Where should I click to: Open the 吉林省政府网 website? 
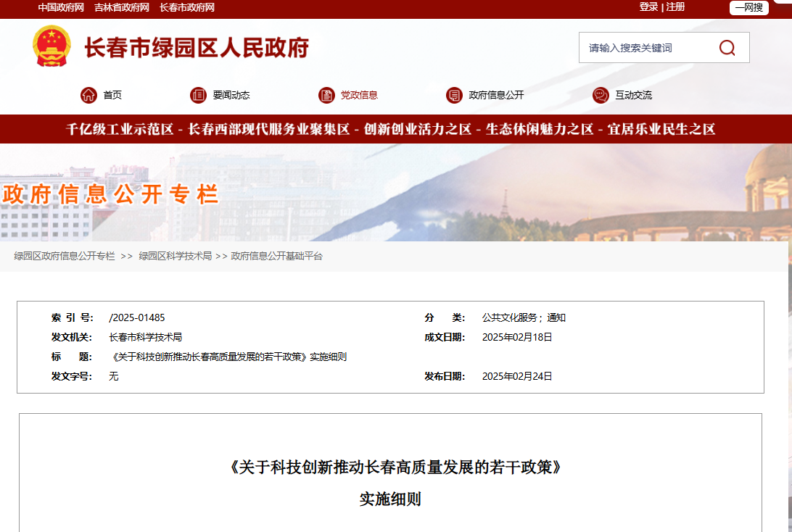123,8
